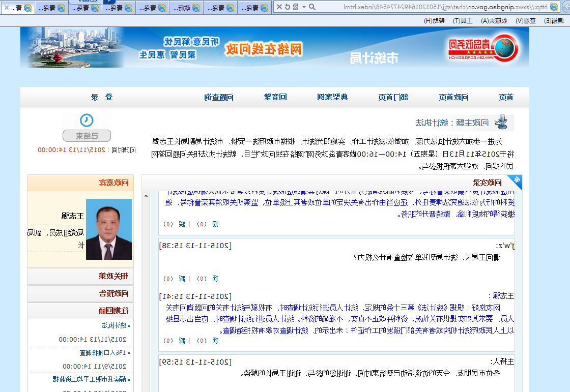This screenshot has width=570, height=392.
Task: Click 顶 on j'w'z's 15:38 question
Action: (x=215, y=279)
